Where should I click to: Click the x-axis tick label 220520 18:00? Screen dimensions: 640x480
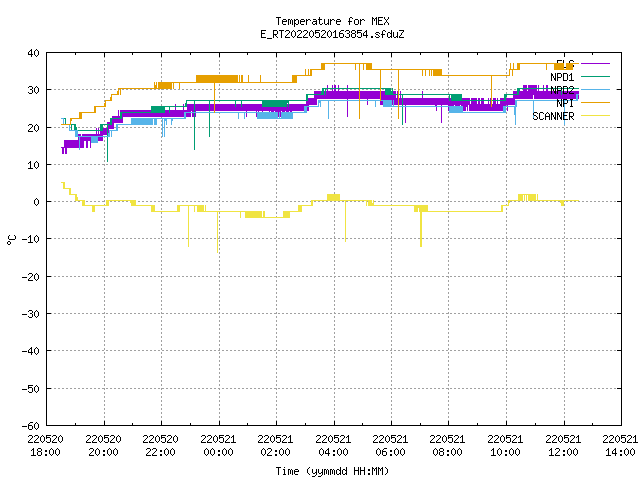click(x=45, y=446)
